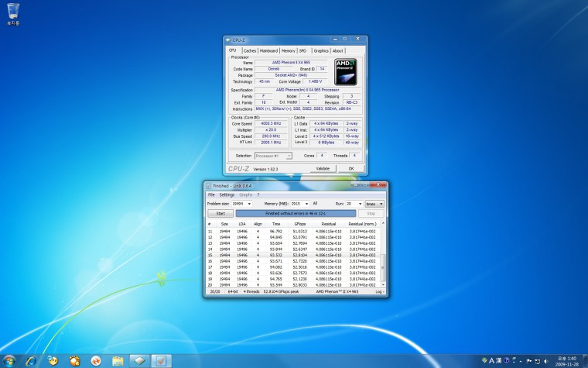Open the volume speaker tray icon
Image resolution: width=588 pixels, height=368 pixels.
coord(545,361)
